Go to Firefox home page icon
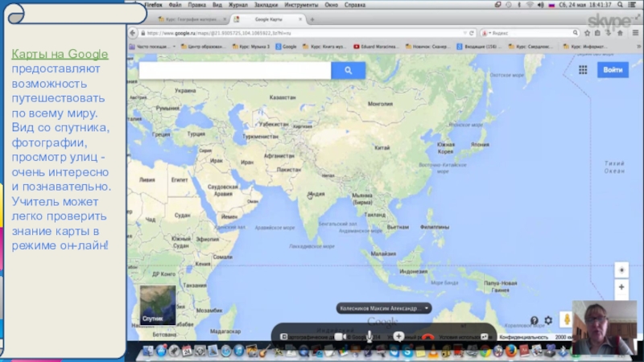 pyautogui.click(x=620, y=33)
